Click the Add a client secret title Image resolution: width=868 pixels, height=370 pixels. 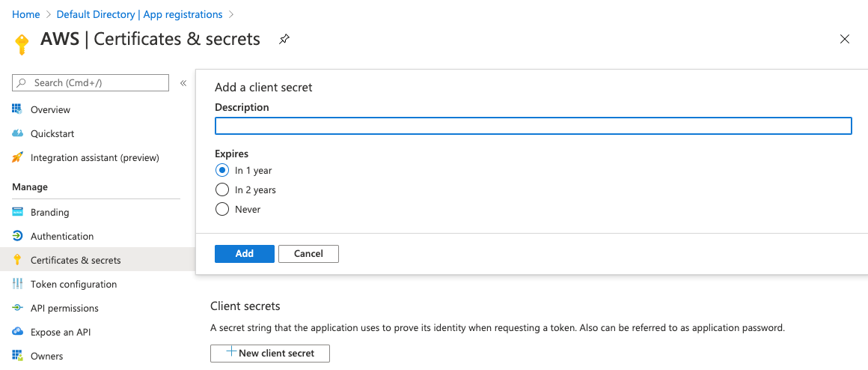[x=263, y=87]
